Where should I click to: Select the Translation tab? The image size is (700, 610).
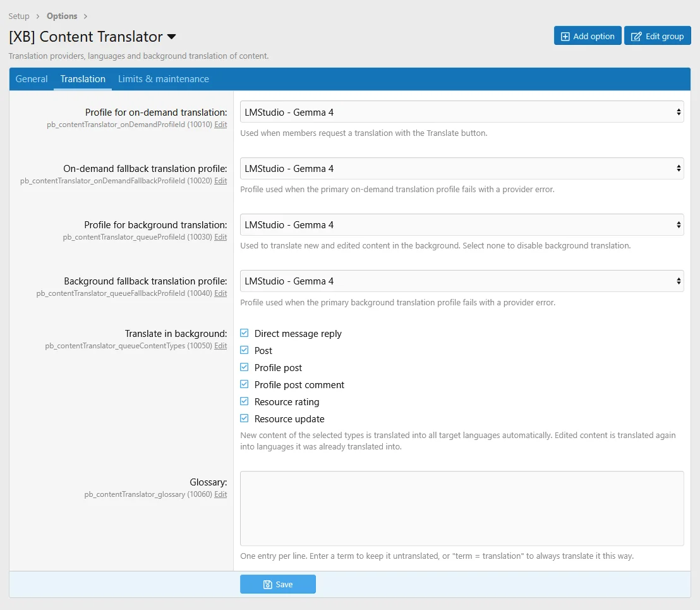(83, 79)
